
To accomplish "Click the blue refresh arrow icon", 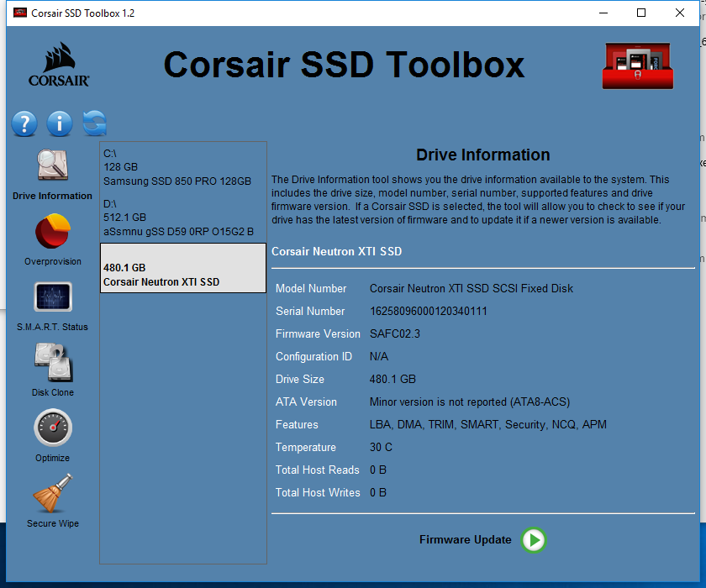I will [94, 123].
